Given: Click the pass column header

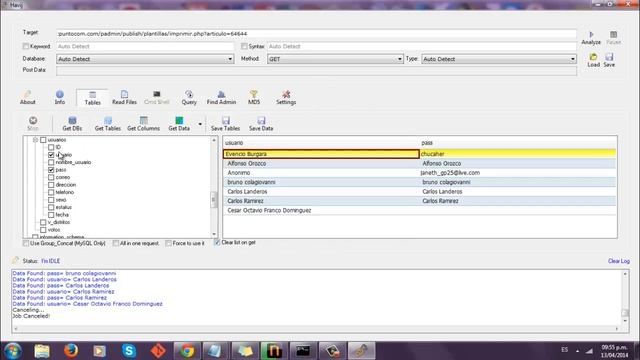Looking at the screenshot, I should [x=518, y=143].
